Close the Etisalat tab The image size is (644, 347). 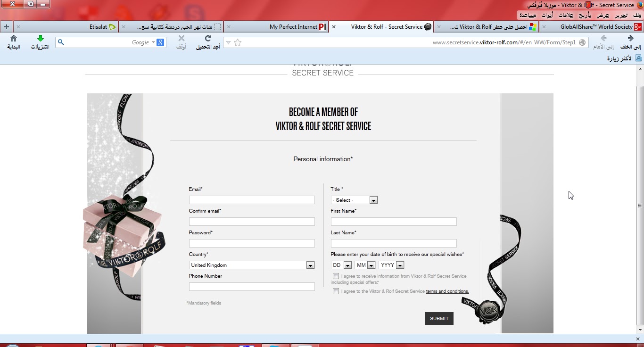coord(18,27)
